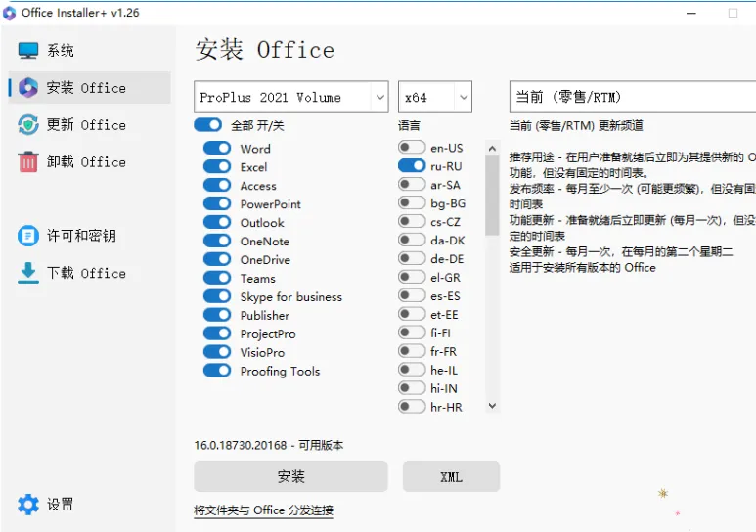756x532 pixels.
Task: Turn off the OneNote switch
Action: (217, 241)
